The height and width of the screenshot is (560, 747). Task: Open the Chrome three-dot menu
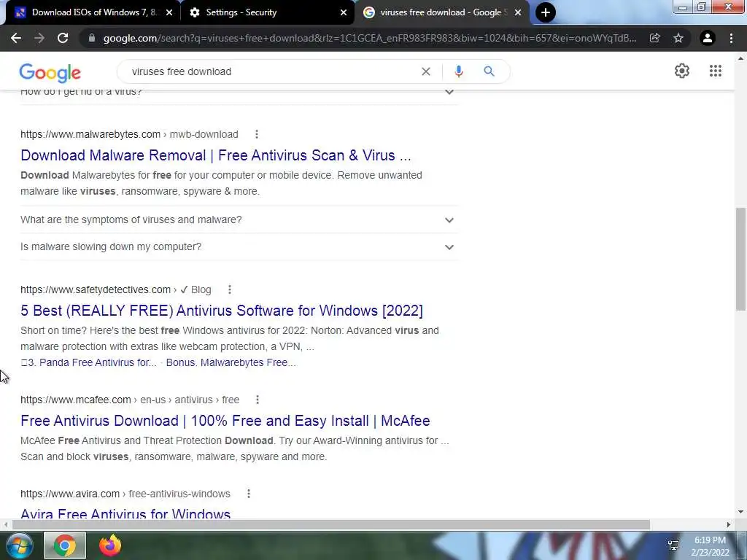731,38
